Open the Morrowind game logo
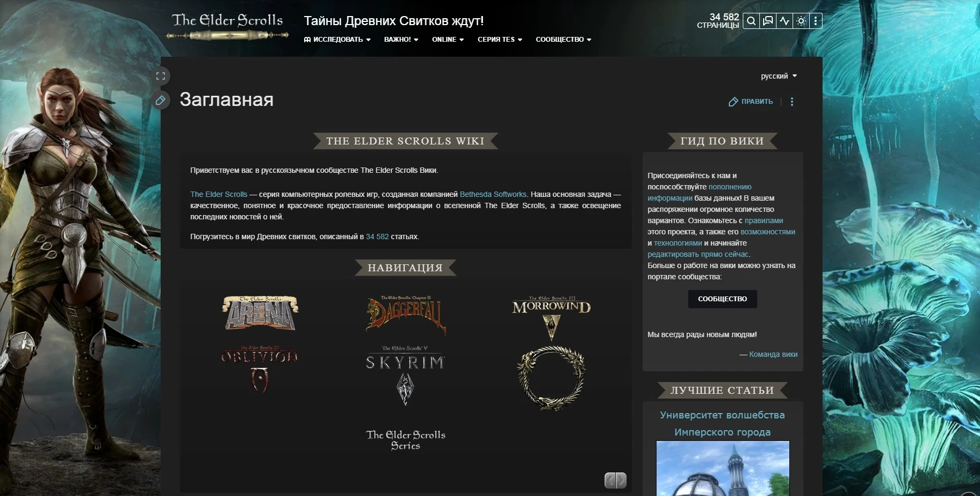This screenshot has width=980, height=496. (x=552, y=318)
